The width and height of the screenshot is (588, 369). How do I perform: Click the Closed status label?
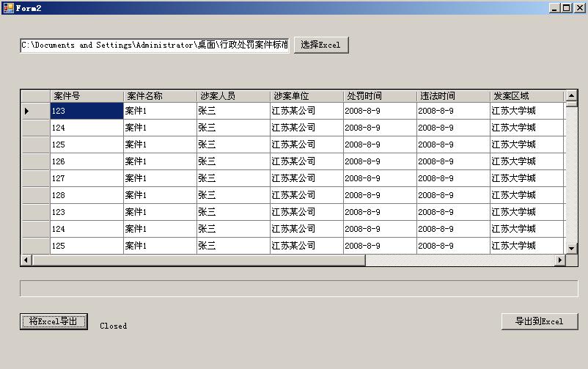[x=113, y=326]
